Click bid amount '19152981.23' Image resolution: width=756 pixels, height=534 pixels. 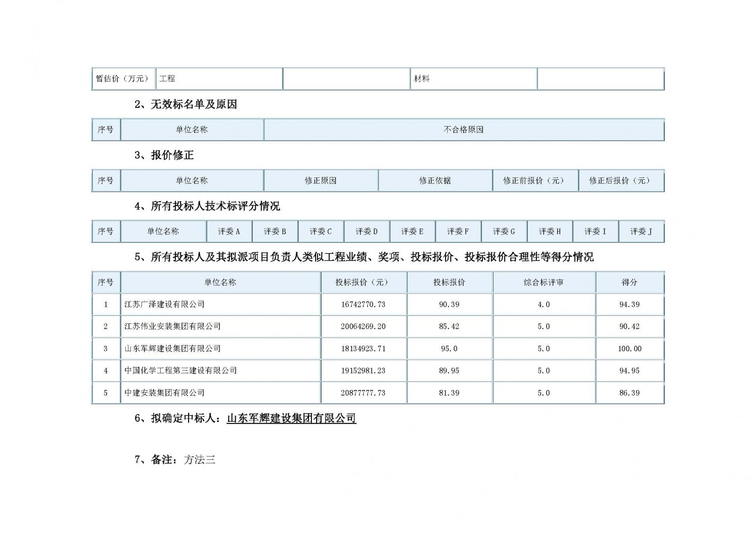363,371
